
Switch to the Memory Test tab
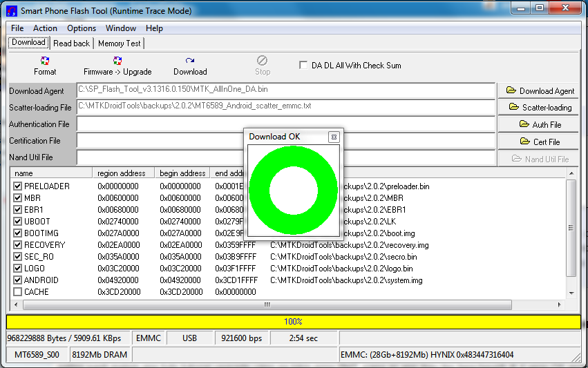click(120, 43)
